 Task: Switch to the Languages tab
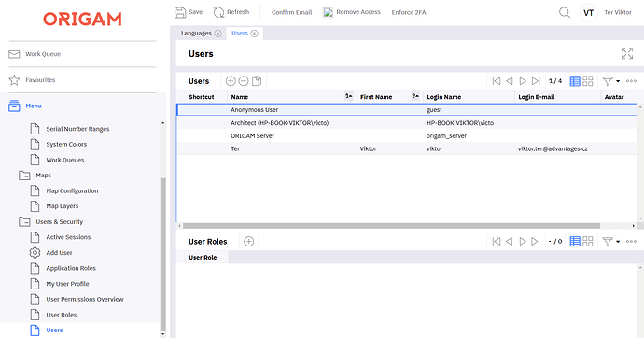coord(196,34)
